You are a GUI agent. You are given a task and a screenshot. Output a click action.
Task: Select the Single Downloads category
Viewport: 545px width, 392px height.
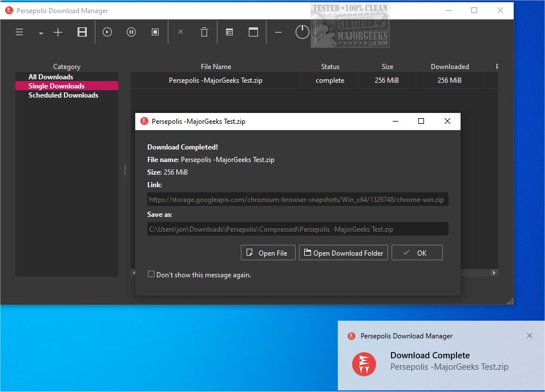coord(56,86)
